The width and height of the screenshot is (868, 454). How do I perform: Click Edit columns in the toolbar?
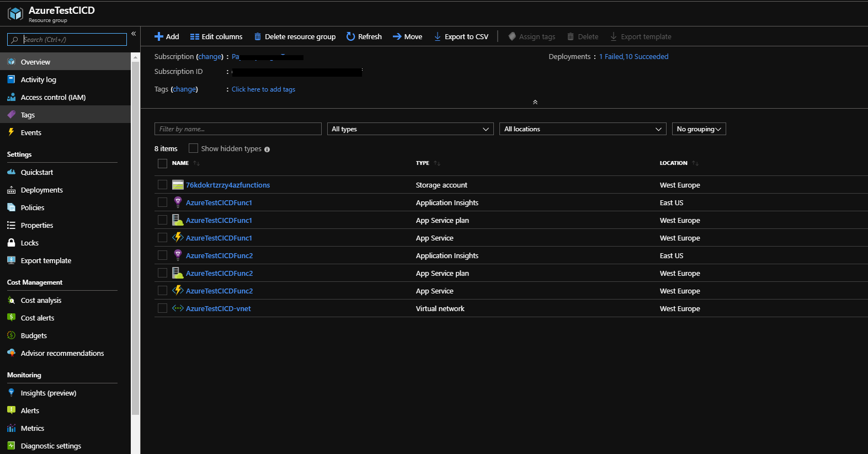(x=216, y=36)
